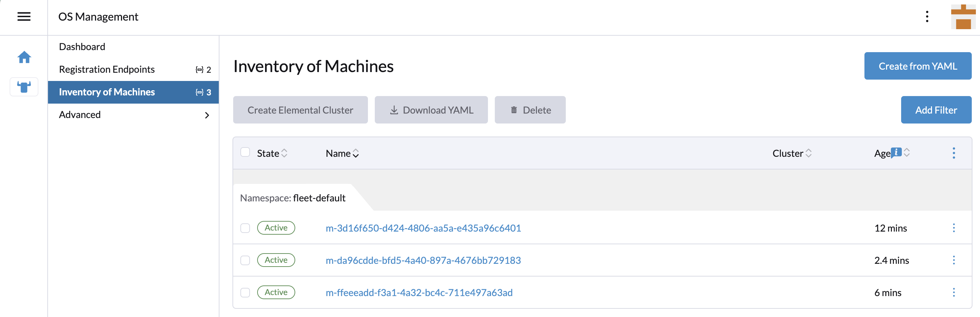Select checkbox for machine m-3d16f650
The height and width of the screenshot is (317, 980).
point(246,228)
